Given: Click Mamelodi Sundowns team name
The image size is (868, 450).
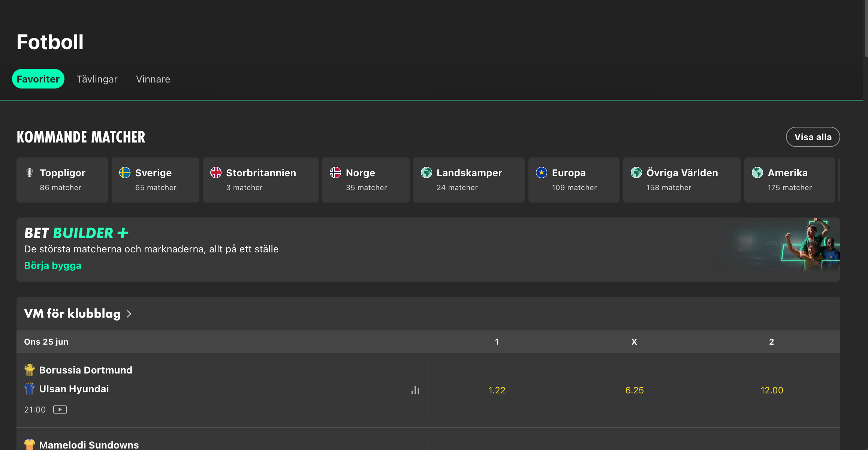Looking at the screenshot, I should (x=89, y=445).
